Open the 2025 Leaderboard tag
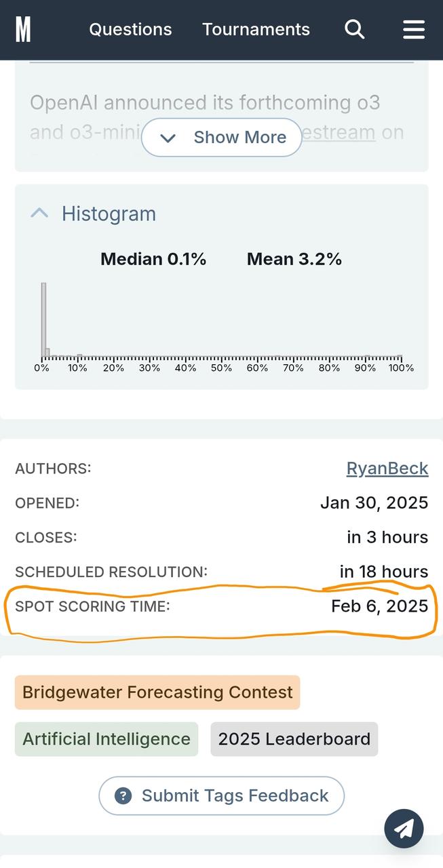 [x=294, y=738]
